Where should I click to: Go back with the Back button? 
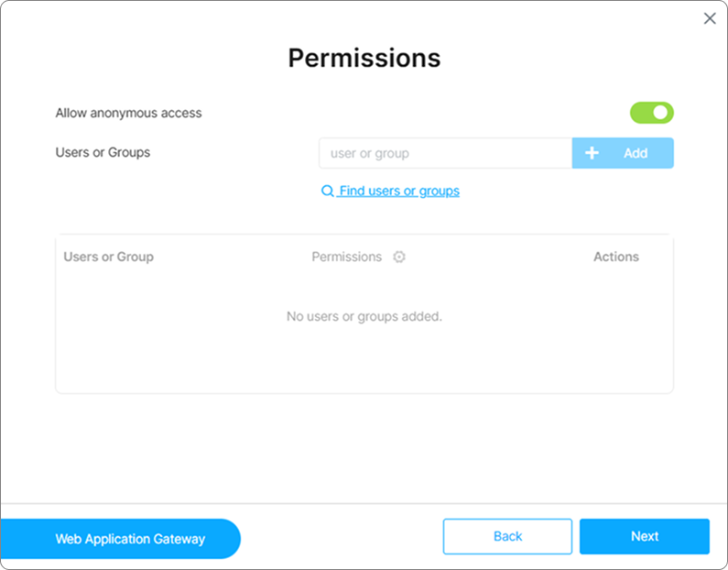pyautogui.click(x=507, y=536)
